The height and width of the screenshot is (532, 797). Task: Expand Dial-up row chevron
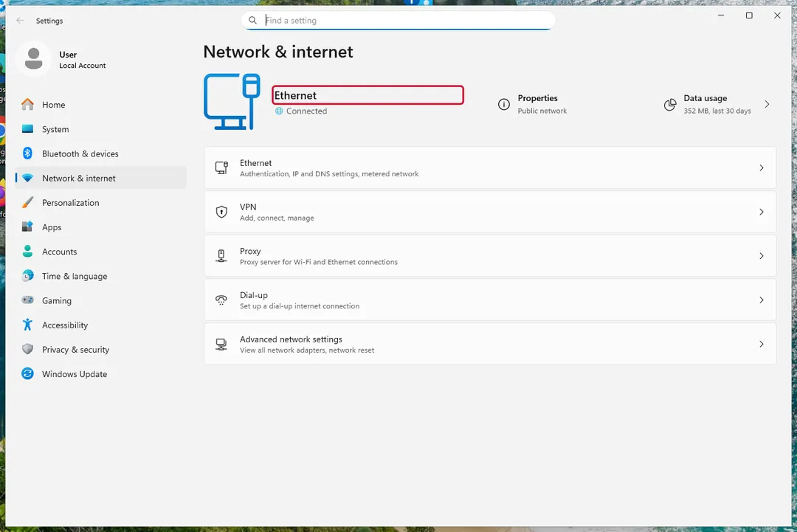click(762, 300)
